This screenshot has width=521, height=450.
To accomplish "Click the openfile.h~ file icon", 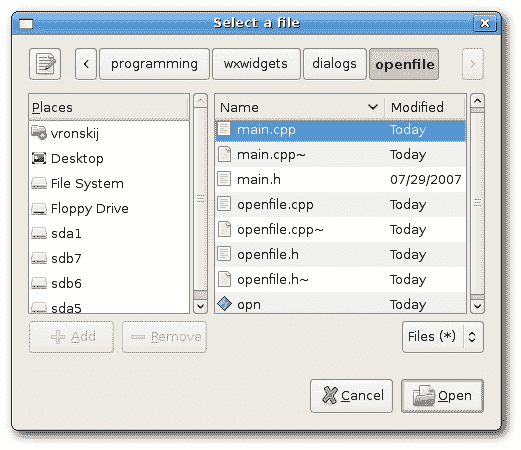I will (224, 279).
